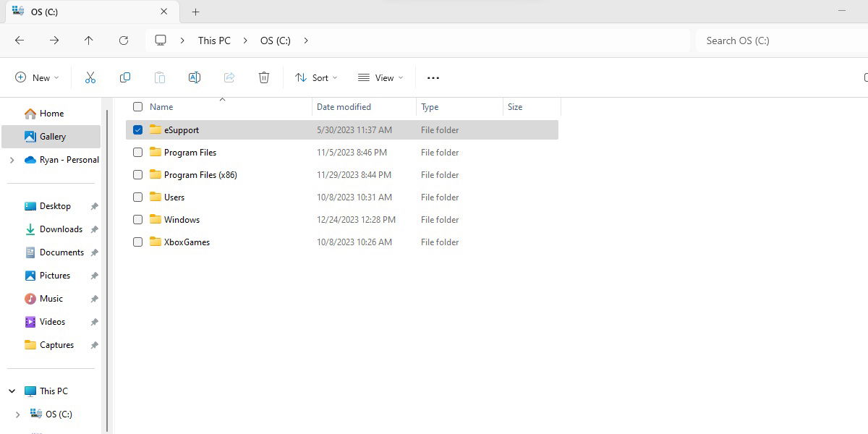Screen dimensions: 868x434
Task: Open a new tab with plus button
Action: click(195, 12)
